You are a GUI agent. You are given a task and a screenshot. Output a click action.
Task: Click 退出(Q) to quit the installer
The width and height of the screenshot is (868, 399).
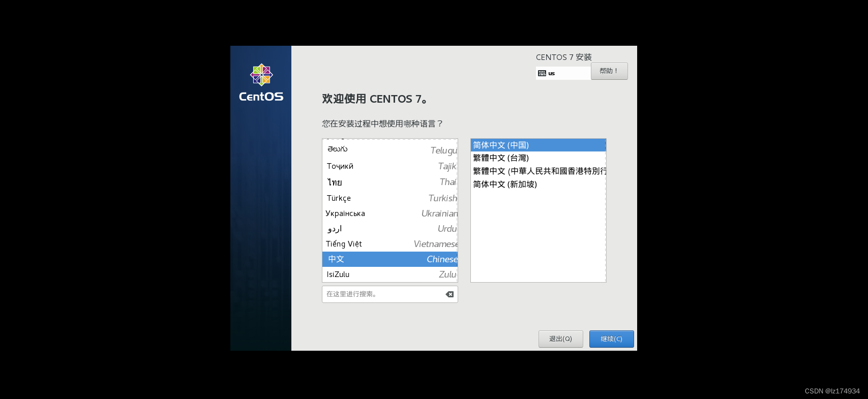(x=561, y=339)
